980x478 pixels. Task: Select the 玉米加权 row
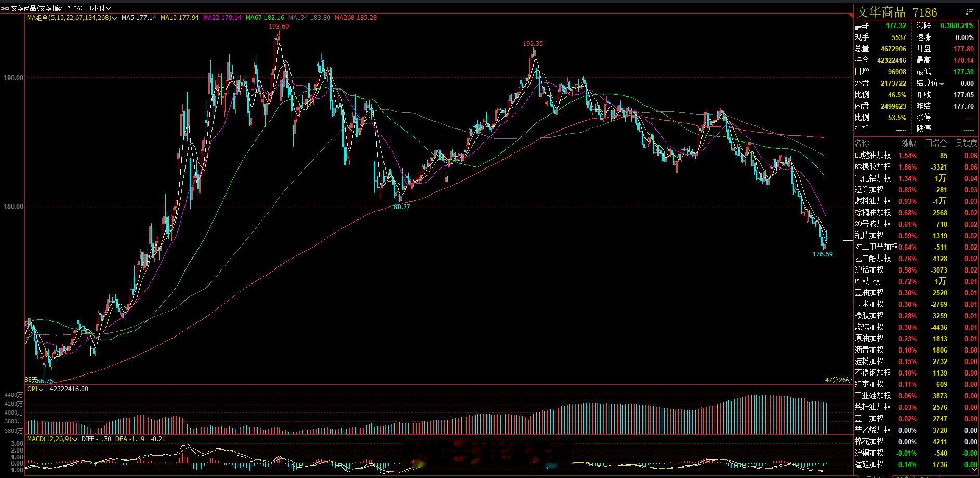[916, 304]
